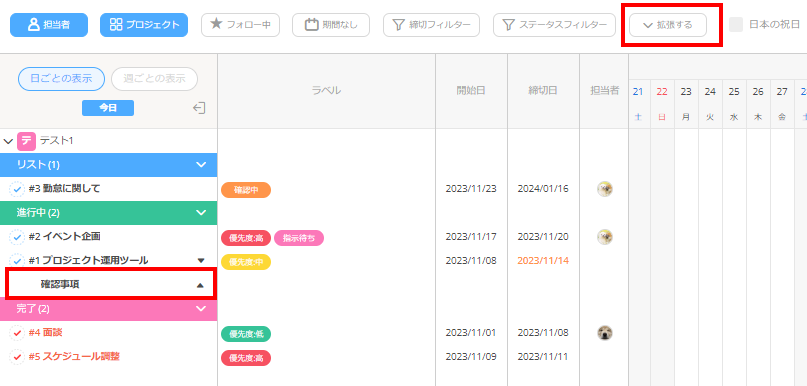Collapse the リスト (1) section
Screen dimensions: 807x386
tap(201, 165)
